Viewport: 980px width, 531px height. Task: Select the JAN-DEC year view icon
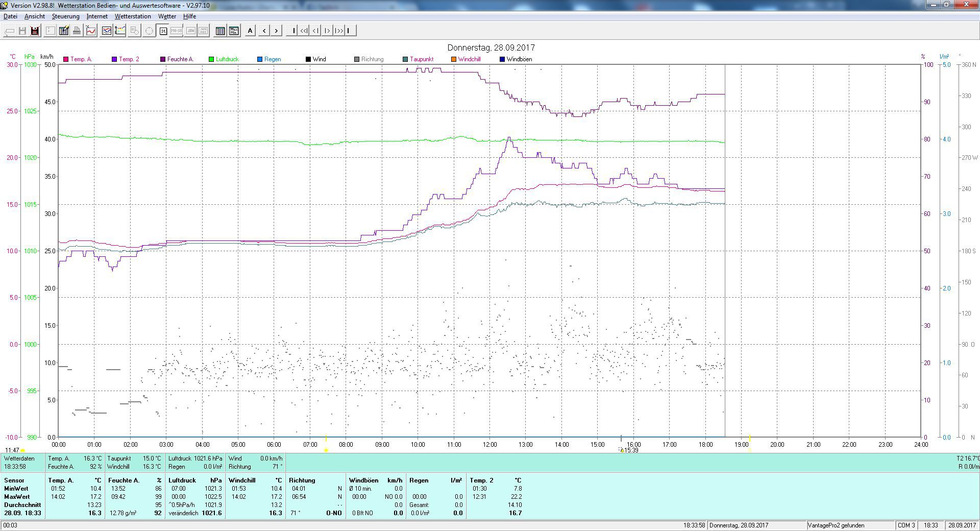pyautogui.click(x=203, y=31)
